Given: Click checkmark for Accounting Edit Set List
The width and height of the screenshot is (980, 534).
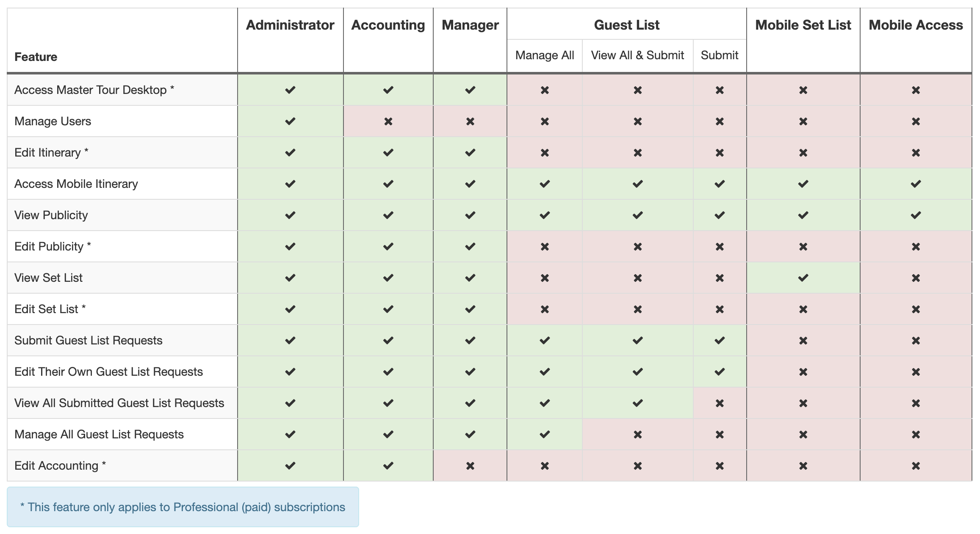Looking at the screenshot, I should (x=388, y=309).
